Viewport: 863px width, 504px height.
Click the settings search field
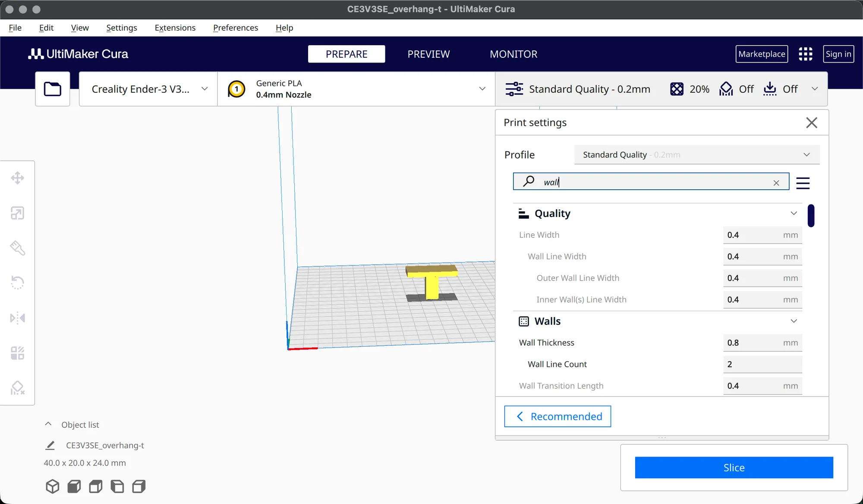pos(651,182)
